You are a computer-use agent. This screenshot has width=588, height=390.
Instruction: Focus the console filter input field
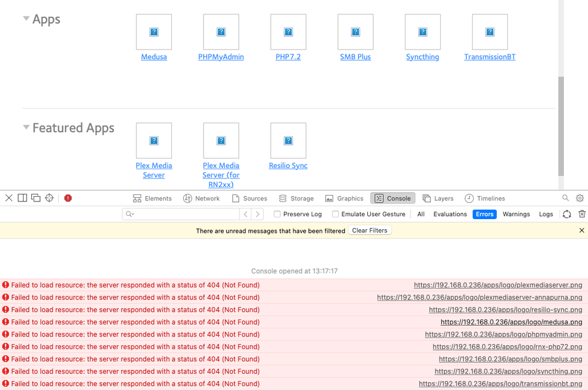coord(181,214)
